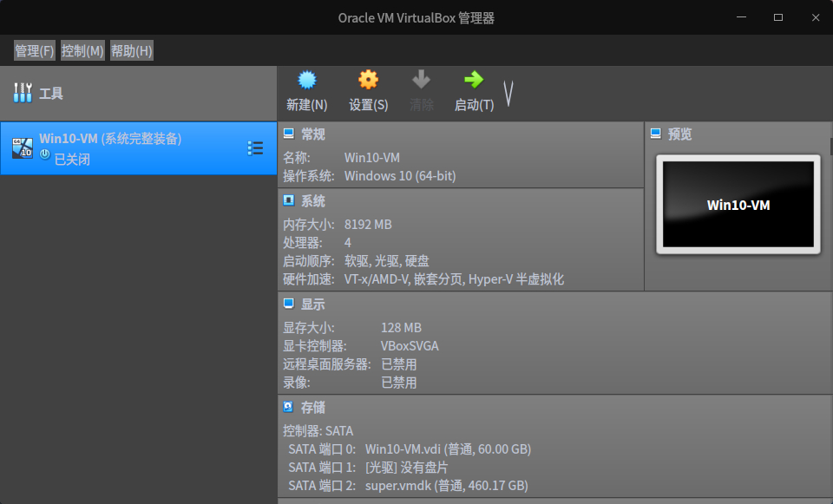
Task: Open the 帮助(H) menu
Action: tap(130, 49)
